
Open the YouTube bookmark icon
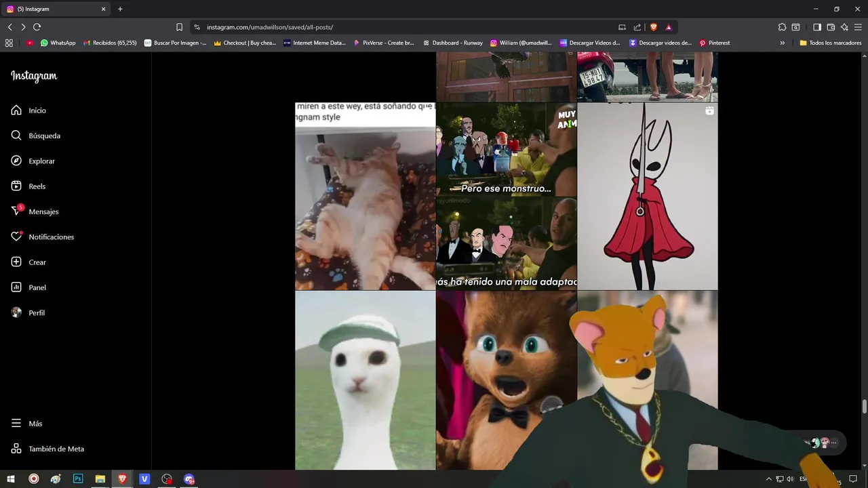[x=30, y=43]
